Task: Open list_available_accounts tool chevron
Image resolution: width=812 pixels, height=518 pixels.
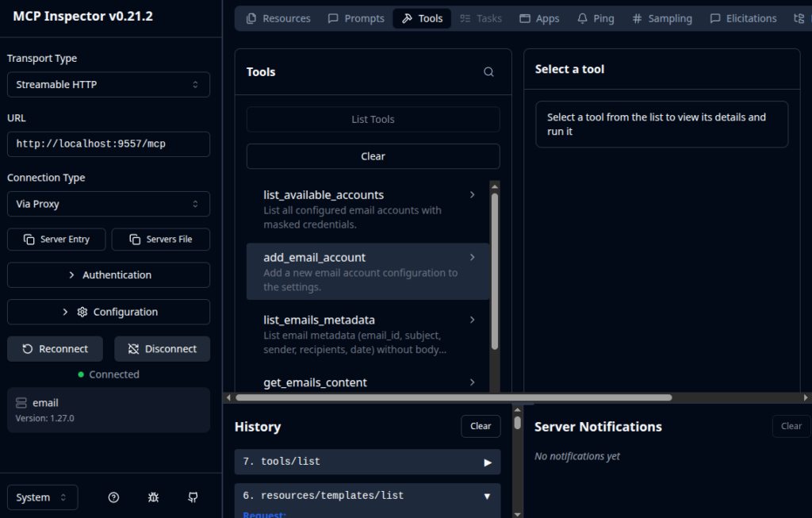Action: click(x=472, y=195)
